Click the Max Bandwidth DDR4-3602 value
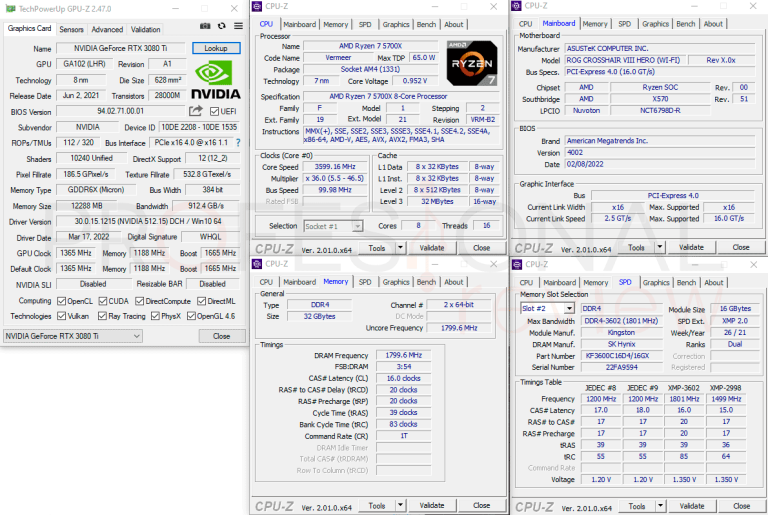The width and height of the screenshot is (768, 515). pos(621,321)
